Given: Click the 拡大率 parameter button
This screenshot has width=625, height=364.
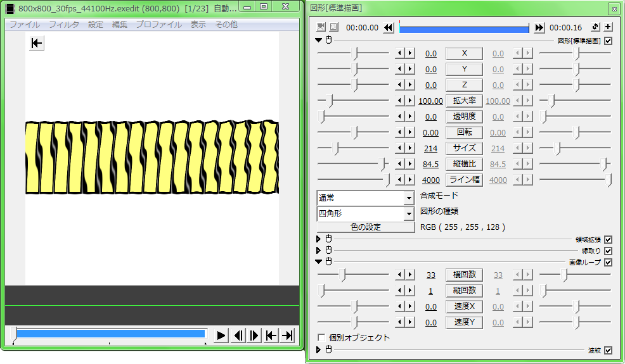Looking at the screenshot, I should click(465, 101).
